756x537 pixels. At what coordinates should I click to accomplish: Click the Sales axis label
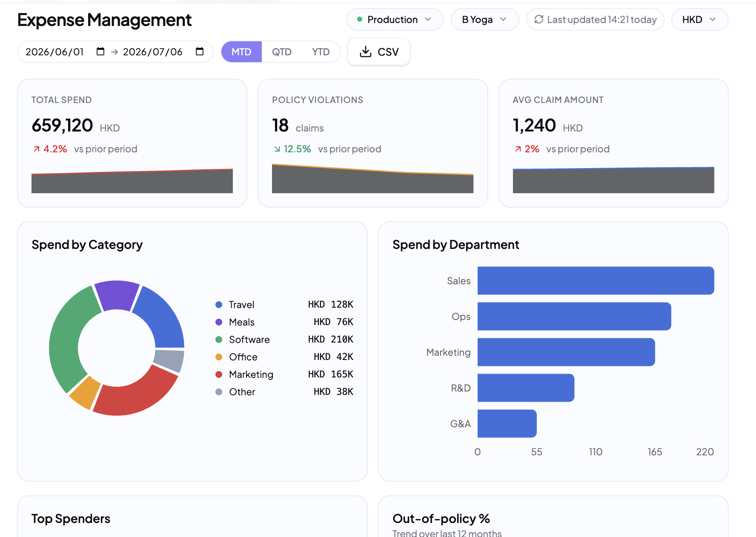coord(458,281)
